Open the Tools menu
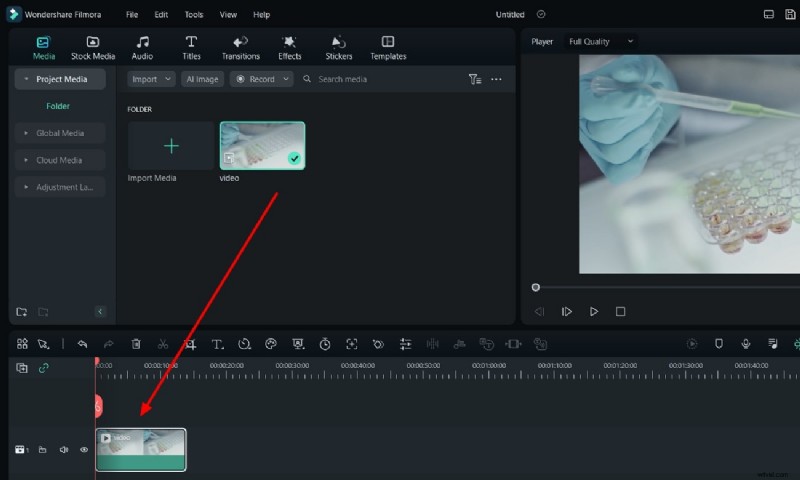Screen dimensions: 800x480 coord(194,14)
